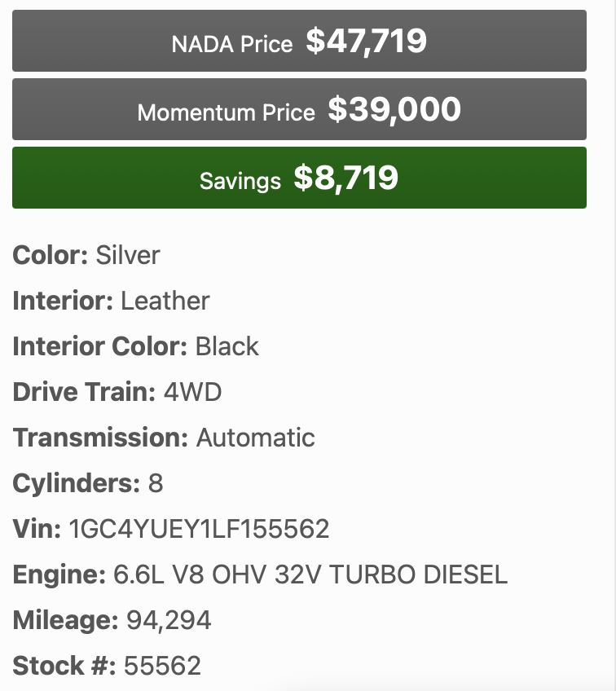This screenshot has height=691, width=616.
Task: Click the stock number 55562
Action: (x=162, y=667)
